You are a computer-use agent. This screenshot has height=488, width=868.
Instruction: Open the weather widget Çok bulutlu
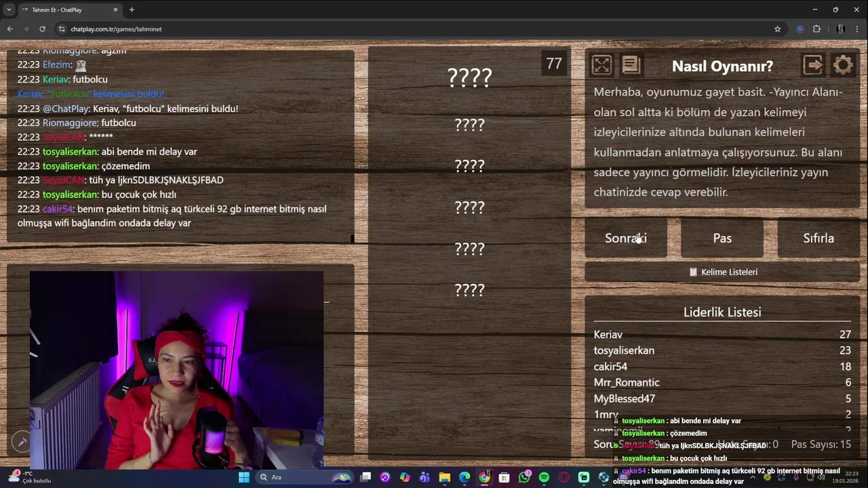(x=30, y=477)
